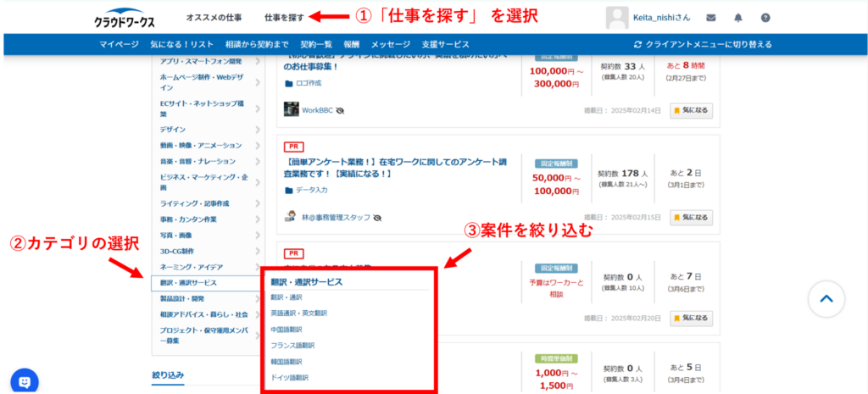Expand the デザイン category chevron
This screenshot has height=394, width=868.
258,130
